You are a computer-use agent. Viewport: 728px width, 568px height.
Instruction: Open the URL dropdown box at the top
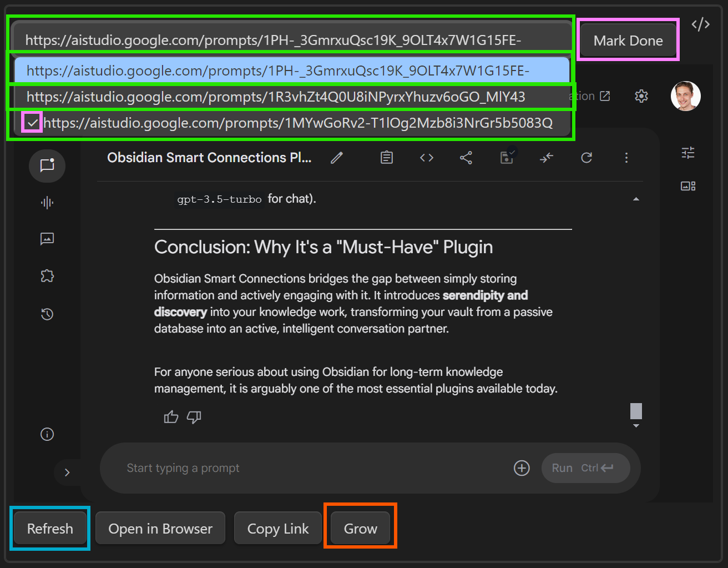click(292, 41)
